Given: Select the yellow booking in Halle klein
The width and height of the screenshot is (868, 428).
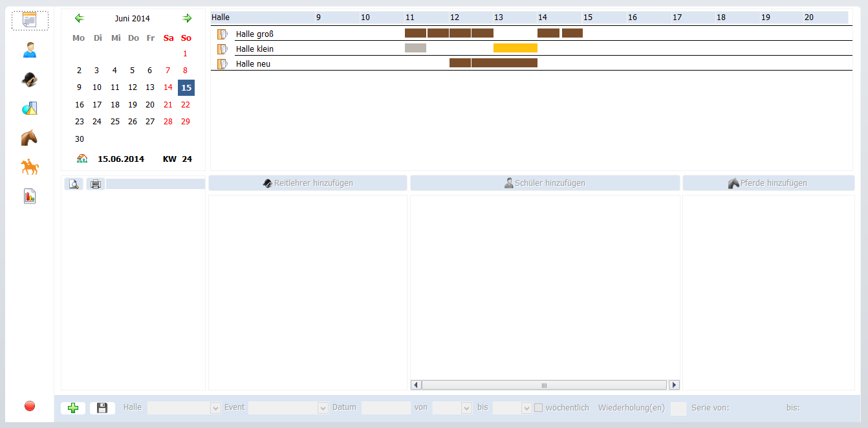Looking at the screenshot, I should (x=515, y=48).
